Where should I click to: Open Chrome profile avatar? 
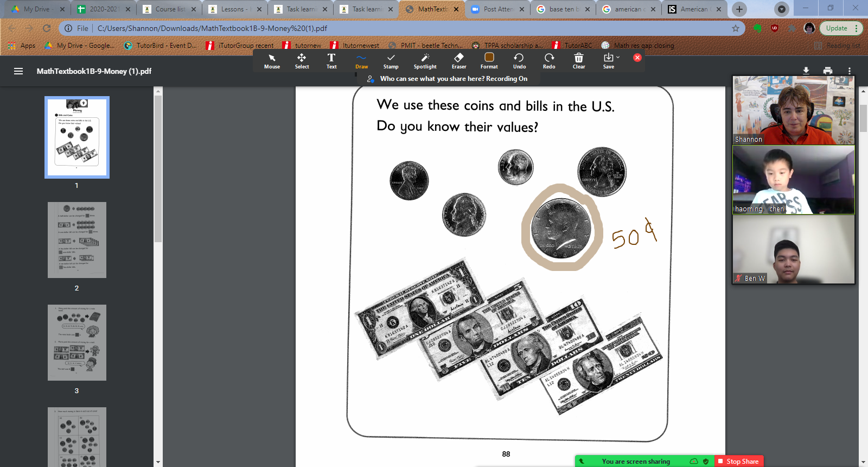[x=809, y=28]
